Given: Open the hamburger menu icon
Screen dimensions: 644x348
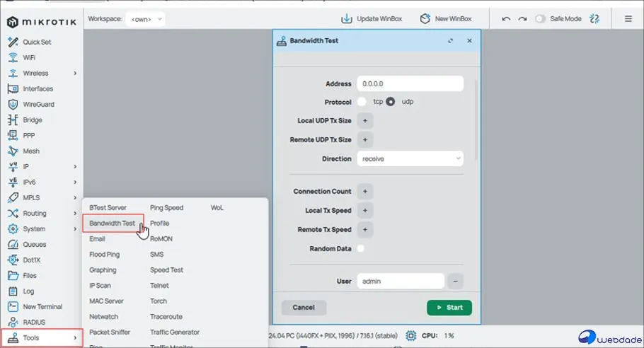Looking at the screenshot, I should click(x=628, y=18).
